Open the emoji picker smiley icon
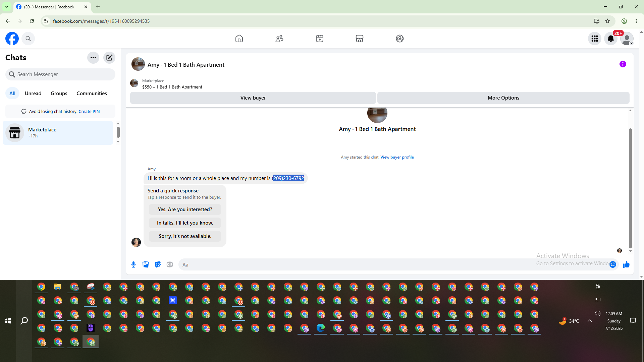644x362 pixels. coord(613,265)
